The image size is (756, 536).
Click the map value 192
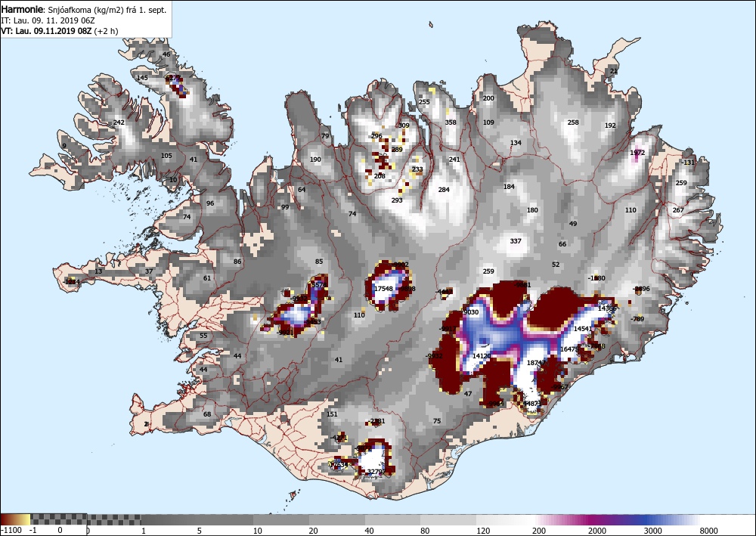pos(610,125)
